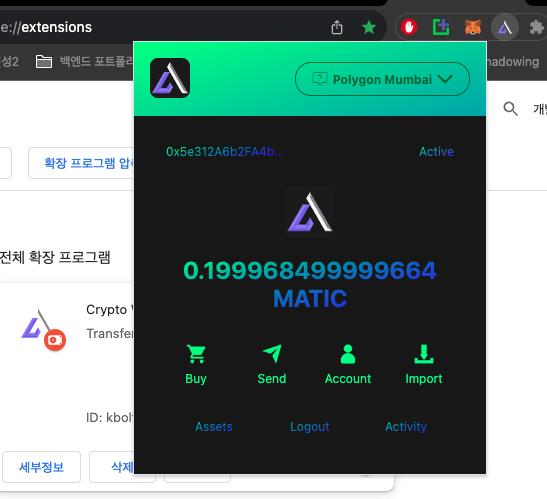Click the search magnifier on extensions page

click(510, 109)
